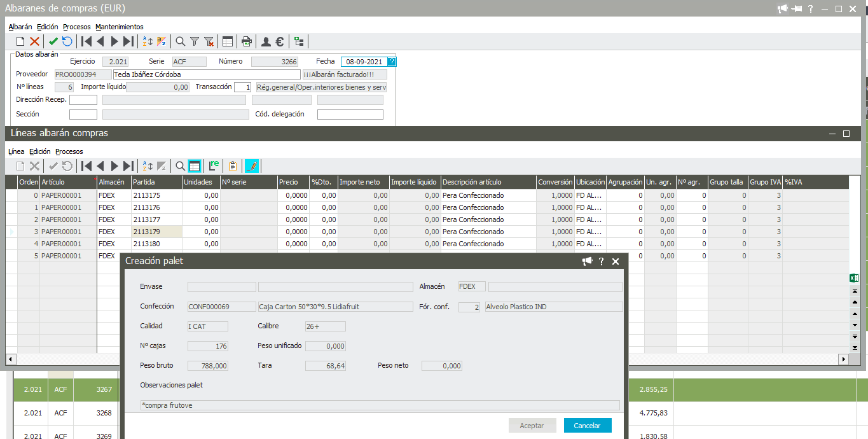
Task: Toggle the highlighted grid view button in Líneas toolbar
Action: (x=195, y=166)
